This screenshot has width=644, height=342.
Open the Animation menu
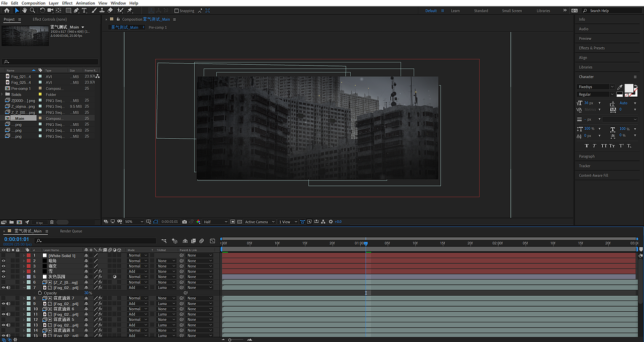coord(86,3)
